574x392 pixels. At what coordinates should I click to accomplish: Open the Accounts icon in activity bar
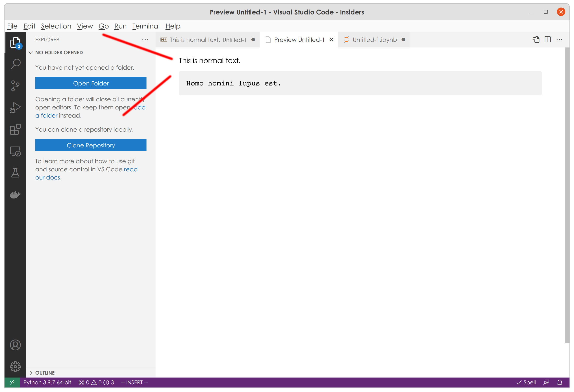(x=15, y=345)
